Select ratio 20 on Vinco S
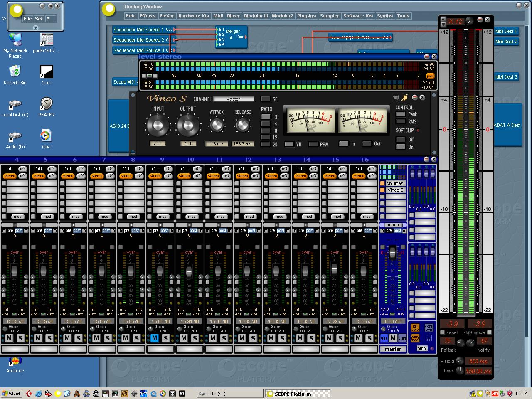 266,144
